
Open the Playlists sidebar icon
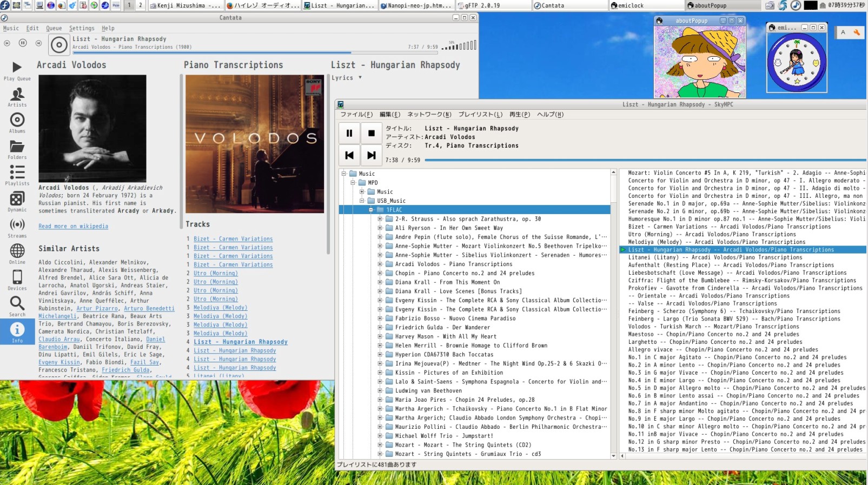(17, 175)
